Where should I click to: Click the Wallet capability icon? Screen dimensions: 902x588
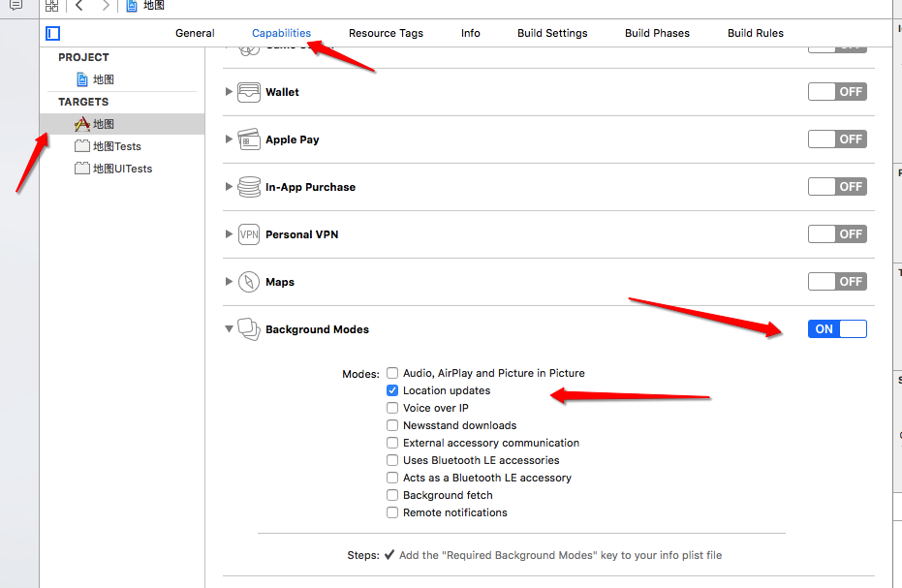[249, 92]
